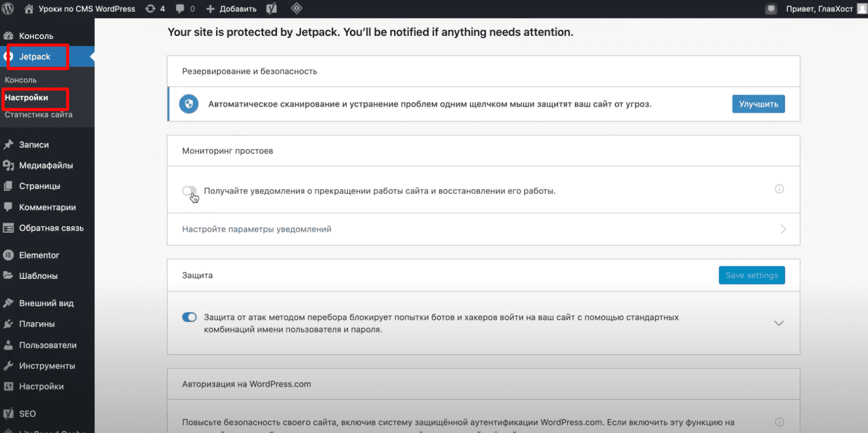The image size is (868, 433).
Task: Click the Save settings button
Action: [x=751, y=275]
